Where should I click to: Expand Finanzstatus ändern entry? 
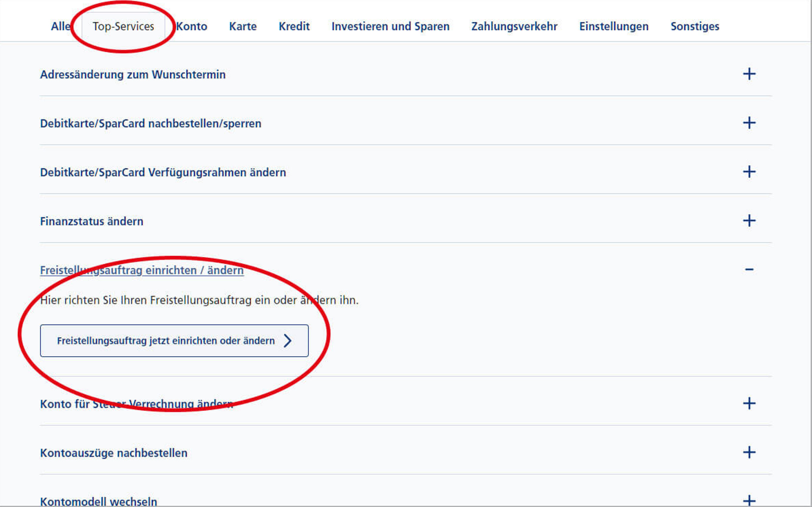92,221
